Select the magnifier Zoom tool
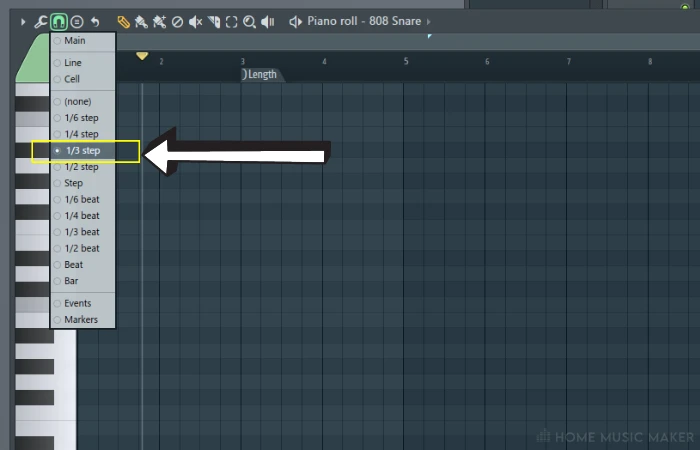 (x=249, y=21)
